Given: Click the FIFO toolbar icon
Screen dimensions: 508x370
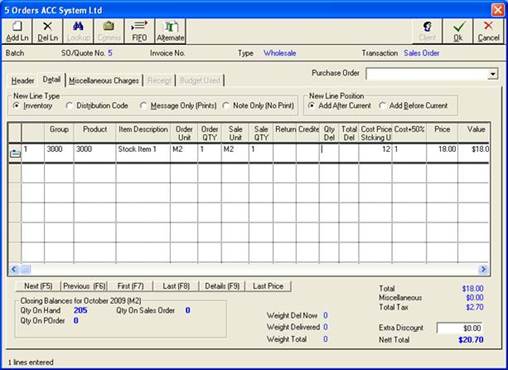Looking at the screenshot, I should point(139,31).
